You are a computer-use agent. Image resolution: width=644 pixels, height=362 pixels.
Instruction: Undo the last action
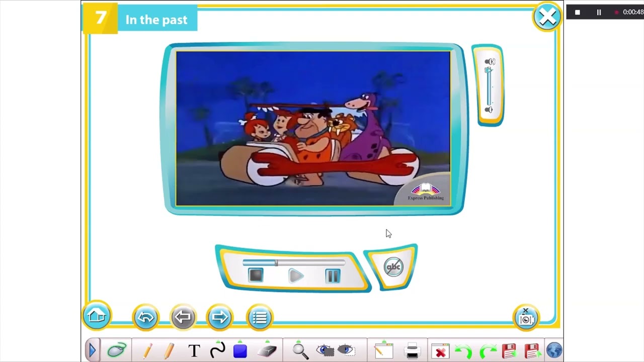coord(463,351)
